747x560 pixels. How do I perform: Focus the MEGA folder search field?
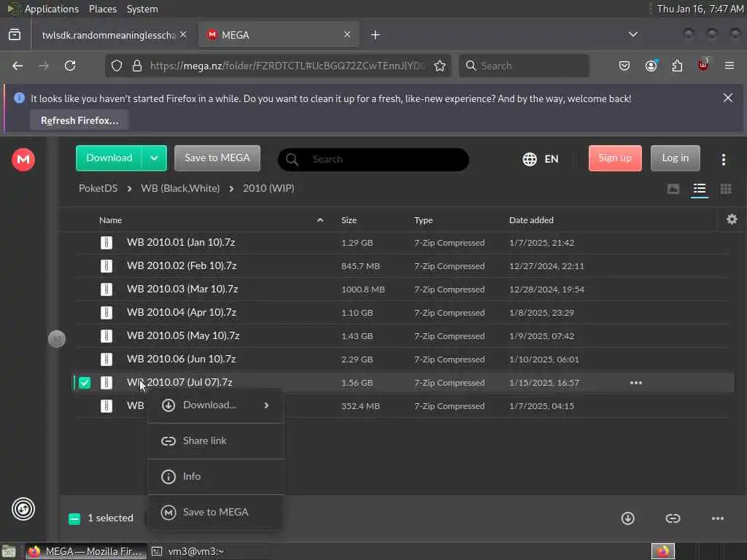(x=373, y=159)
